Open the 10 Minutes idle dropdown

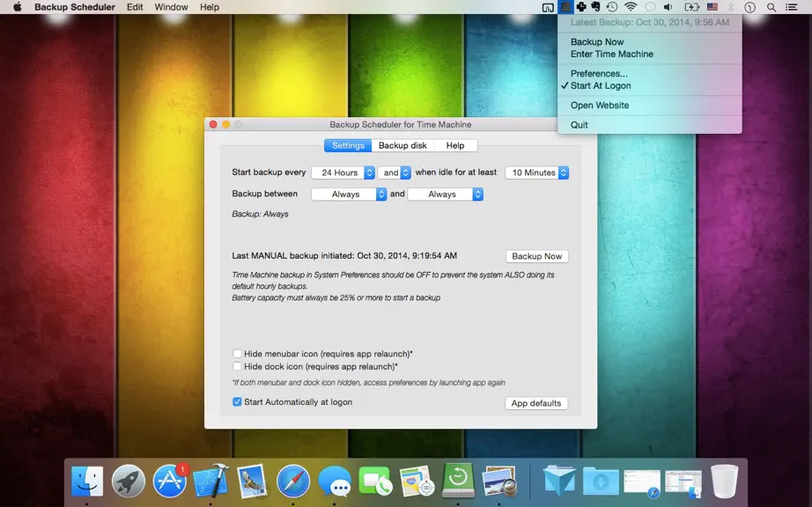(x=537, y=173)
